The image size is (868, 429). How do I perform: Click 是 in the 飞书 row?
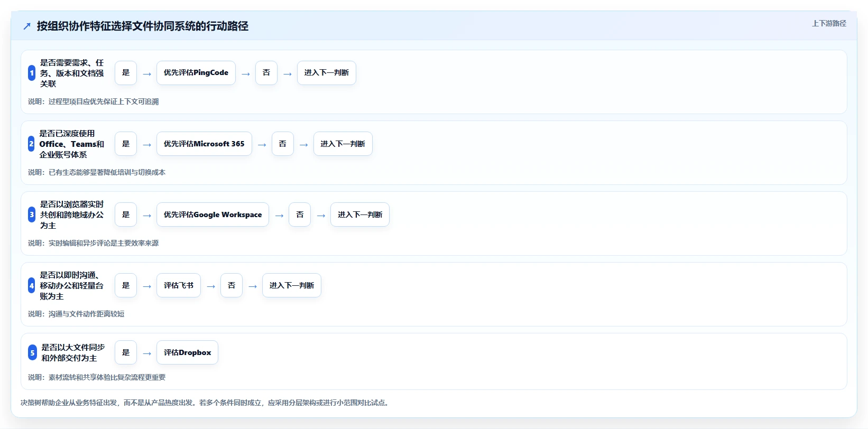tap(126, 285)
